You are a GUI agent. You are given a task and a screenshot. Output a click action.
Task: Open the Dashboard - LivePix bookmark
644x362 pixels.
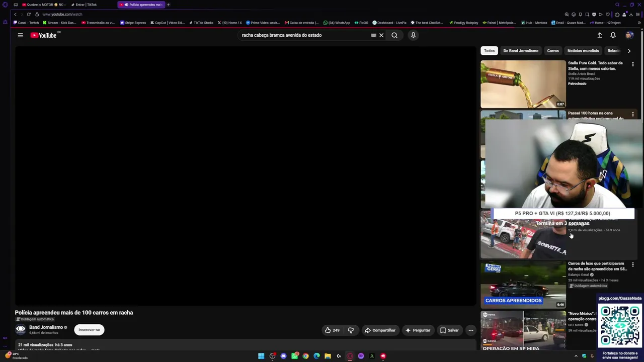(389, 23)
